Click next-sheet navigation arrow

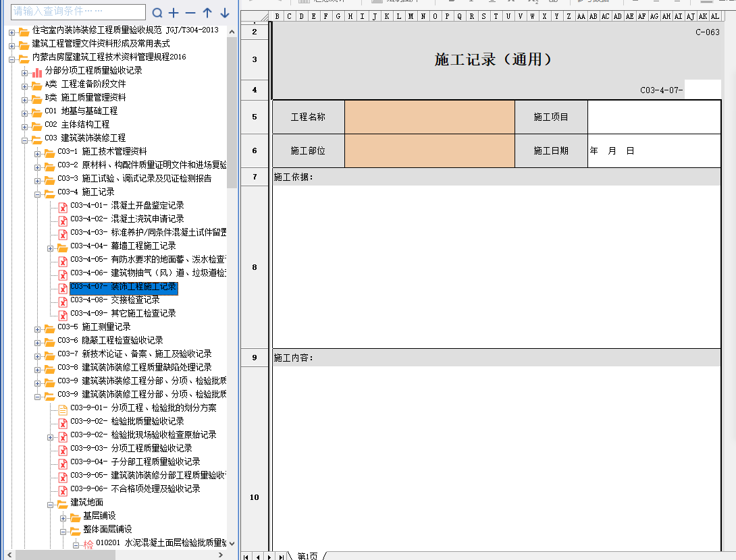tap(269, 557)
